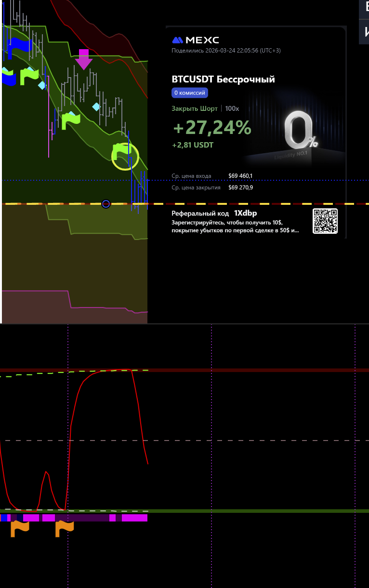Click the magenta down arrow signal
The width and height of the screenshot is (369, 588).
[x=84, y=59]
